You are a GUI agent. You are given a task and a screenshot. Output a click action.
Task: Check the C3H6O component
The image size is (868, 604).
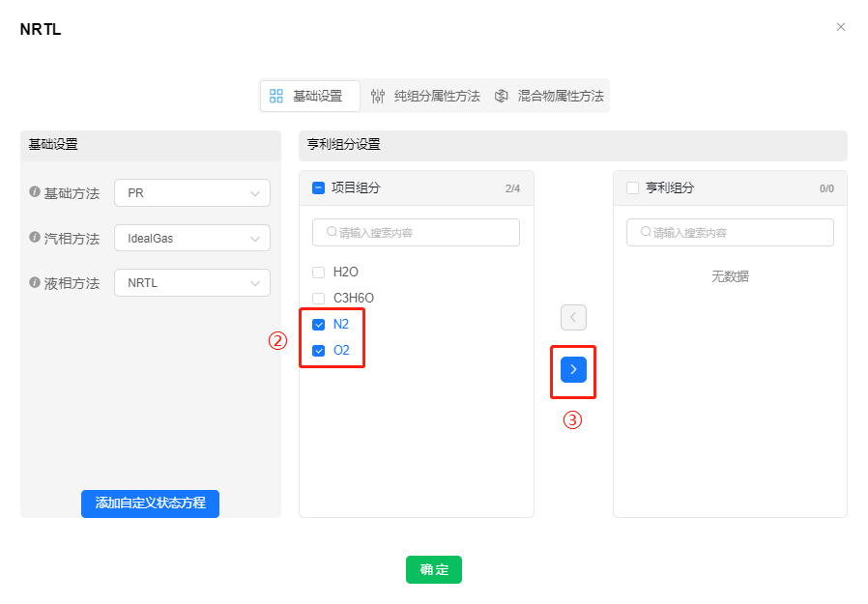click(318, 299)
